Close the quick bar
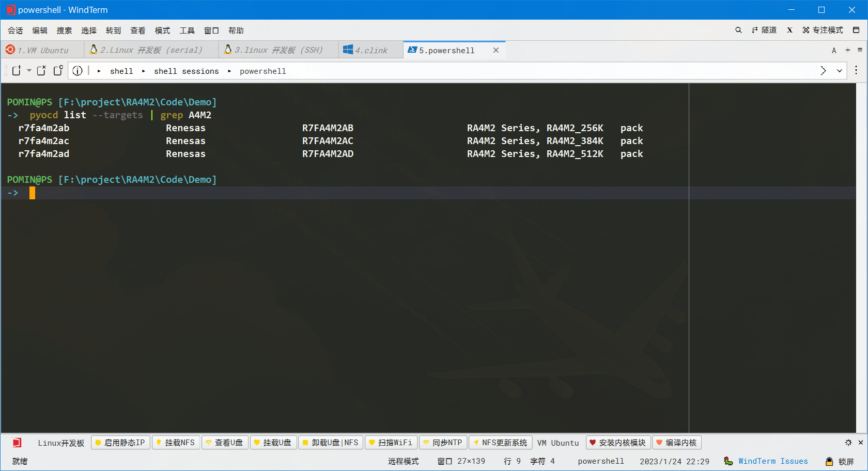 [x=861, y=443]
